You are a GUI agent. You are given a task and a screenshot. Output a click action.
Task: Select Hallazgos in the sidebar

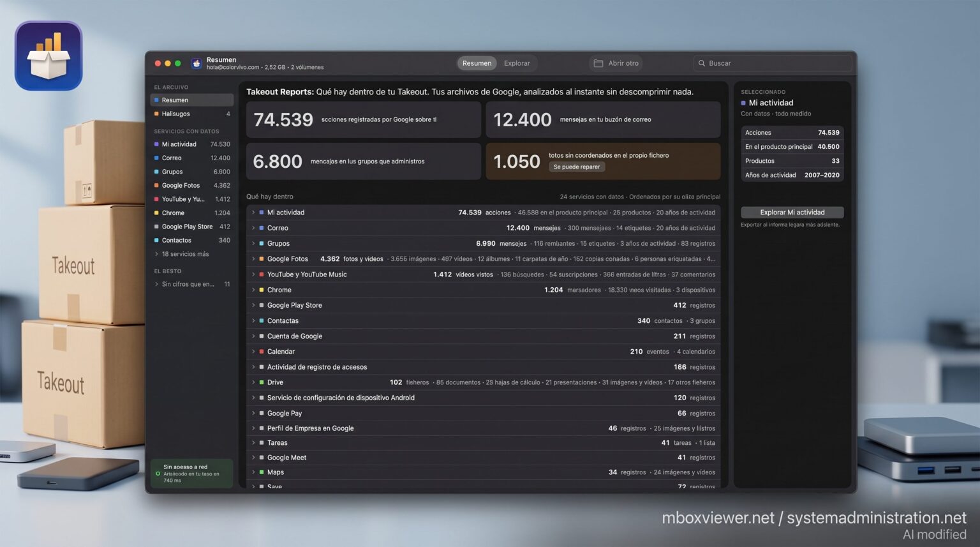[192, 114]
